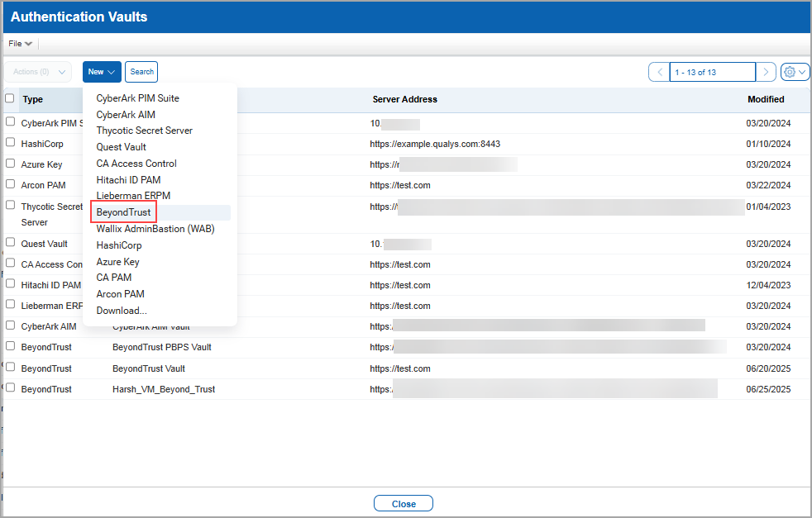The width and height of the screenshot is (812, 518).
Task: Check the Quest Vault row checkbox
Action: tap(11, 240)
